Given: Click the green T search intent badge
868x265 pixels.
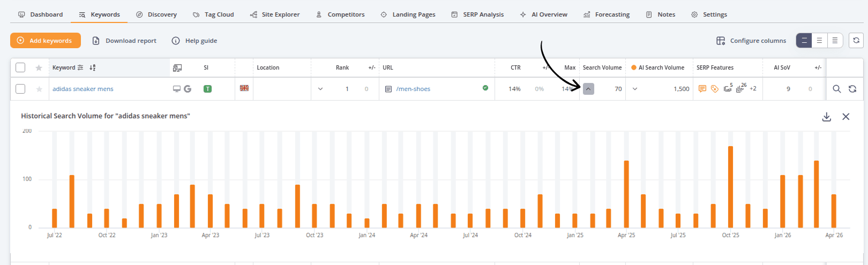Looking at the screenshot, I should pos(207,89).
